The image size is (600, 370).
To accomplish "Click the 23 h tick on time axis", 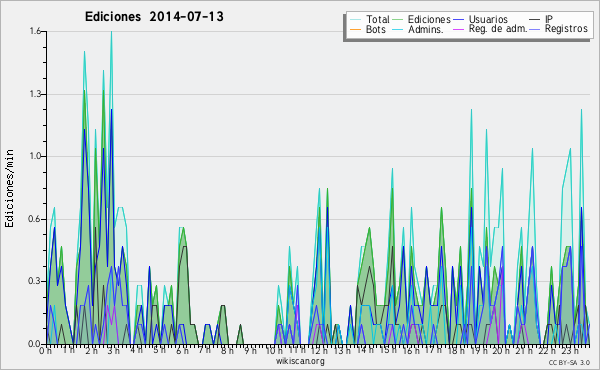I will pyautogui.click(x=571, y=350).
